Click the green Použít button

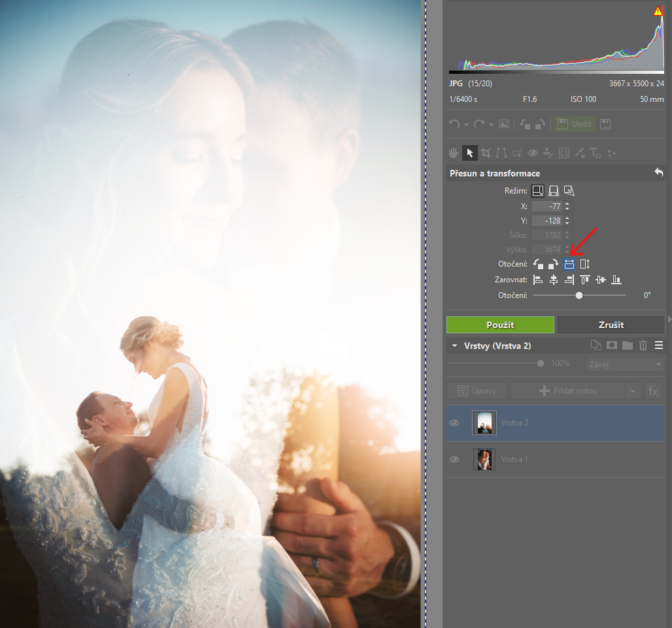500,325
